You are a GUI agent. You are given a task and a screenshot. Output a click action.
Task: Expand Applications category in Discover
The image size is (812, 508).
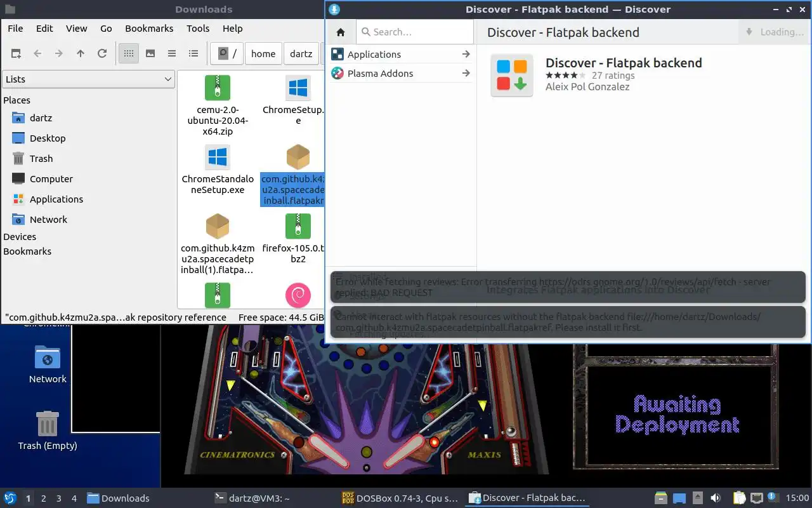click(x=401, y=55)
